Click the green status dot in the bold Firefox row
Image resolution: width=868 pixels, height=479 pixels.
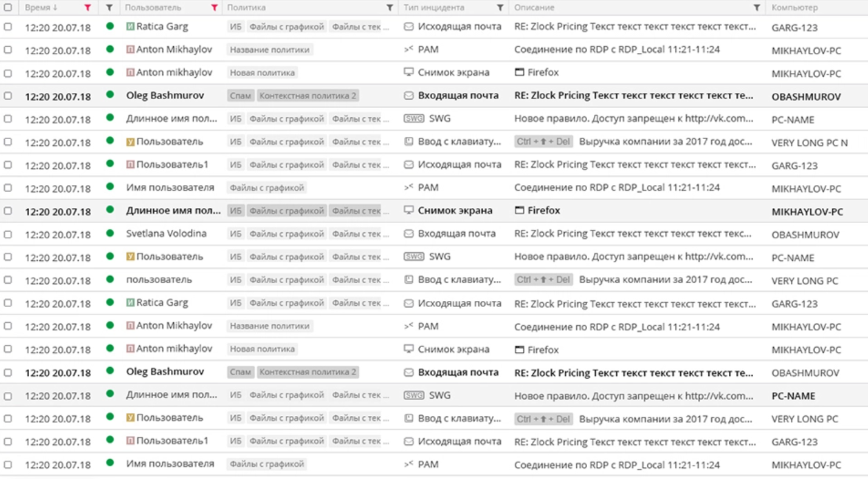click(110, 210)
